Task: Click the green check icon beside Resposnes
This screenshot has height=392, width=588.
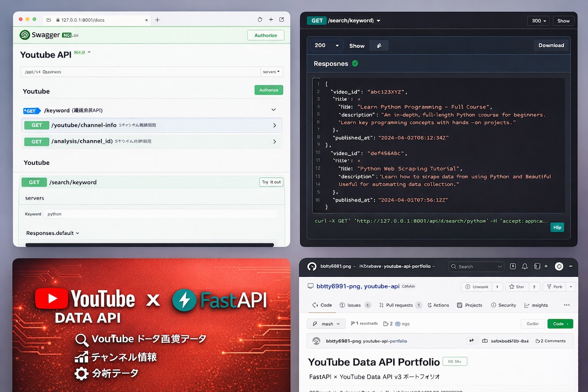Action: (x=355, y=63)
